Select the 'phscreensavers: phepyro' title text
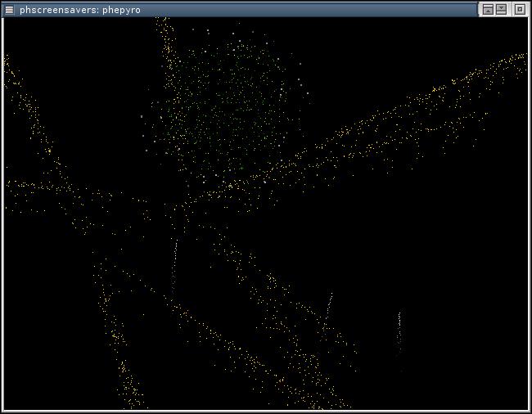The image size is (532, 414). click(80, 10)
